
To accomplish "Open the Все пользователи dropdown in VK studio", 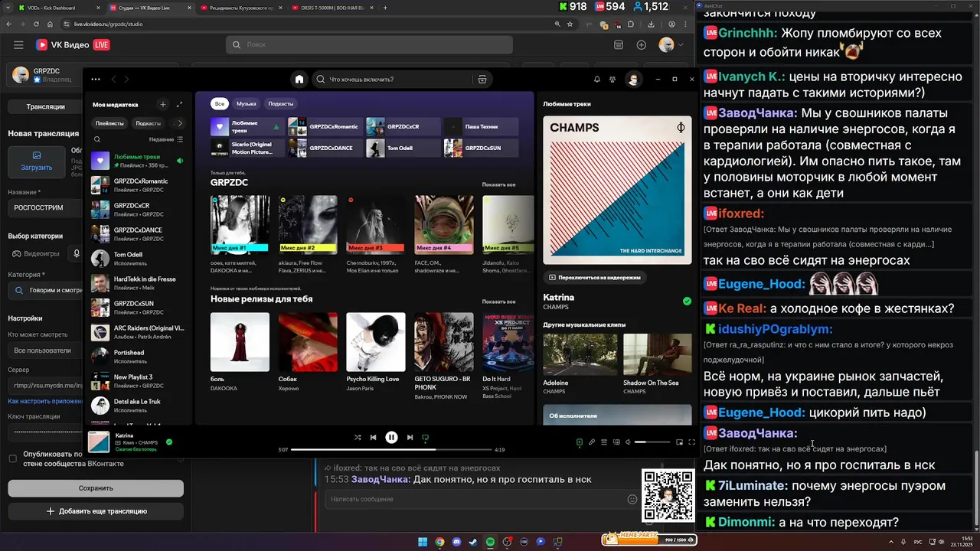I will tap(44, 350).
